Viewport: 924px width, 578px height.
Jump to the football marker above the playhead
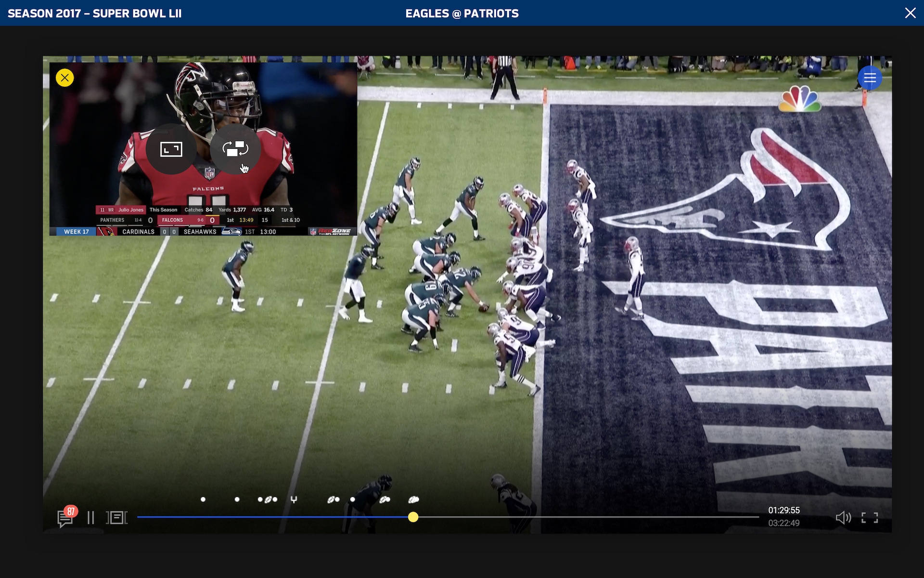click(x=414, y=499)
